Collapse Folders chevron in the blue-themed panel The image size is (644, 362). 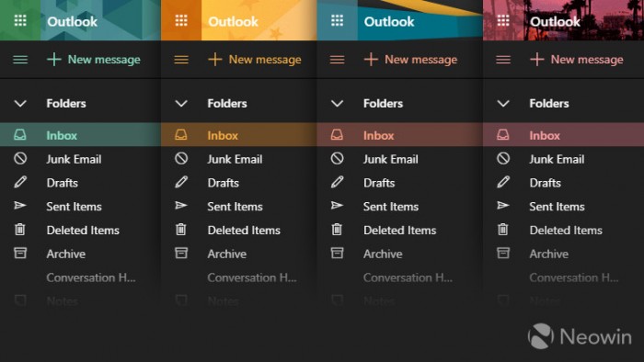338,103
